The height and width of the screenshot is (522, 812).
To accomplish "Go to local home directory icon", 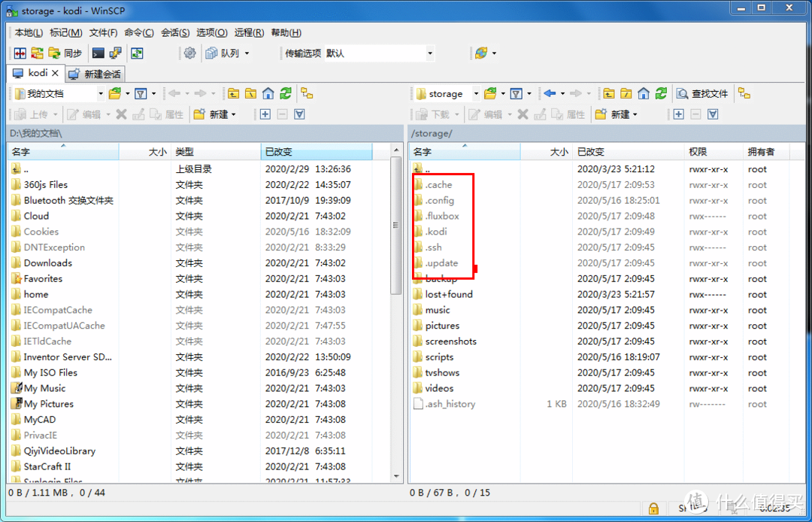I will (x=268, y=94).
